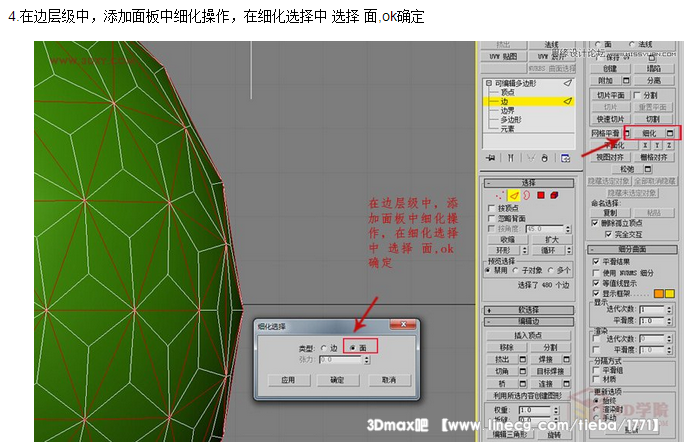Expand the 软选择 rollout
Screen dimensions: 688x442
[529, 310]
